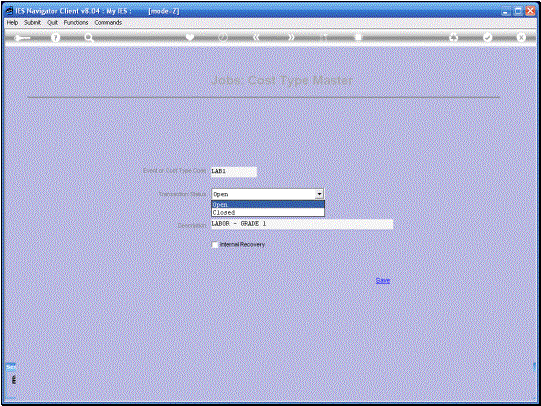The image size is (541, 406).
Task: Click the double left arrow icon
Action: point(256,37)
